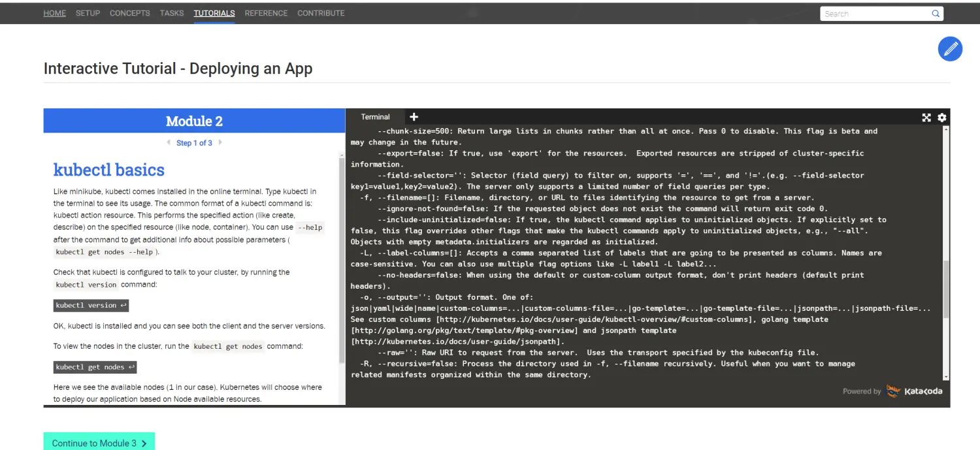The width and height of the screenshot is (980, 450).
Task: Go to next step with right arrow
Action: [220, 142]
